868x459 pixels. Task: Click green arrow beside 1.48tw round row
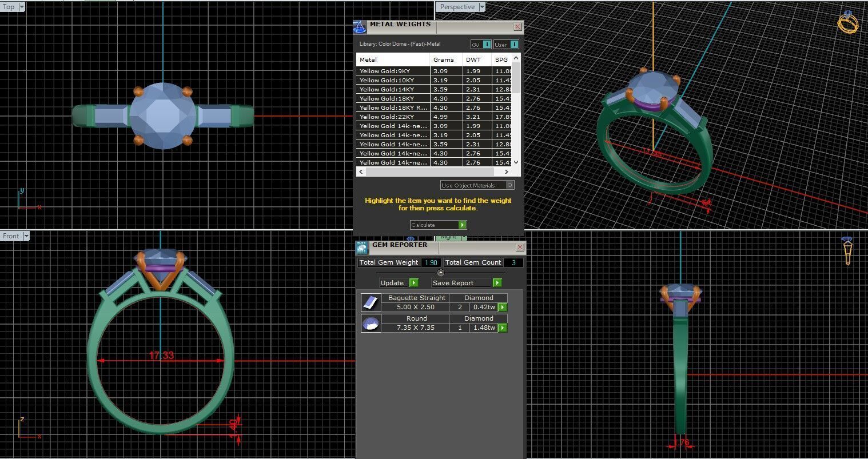coord(503,328)
